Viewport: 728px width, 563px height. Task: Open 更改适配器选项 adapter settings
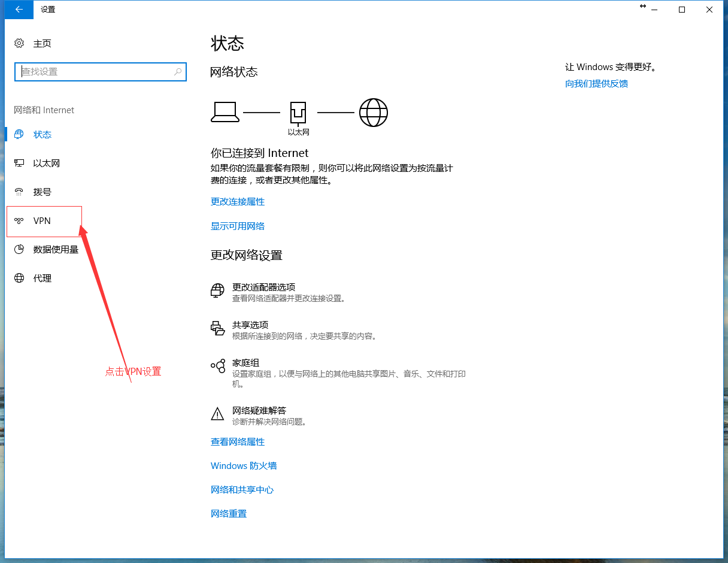(x=263, y=287)
